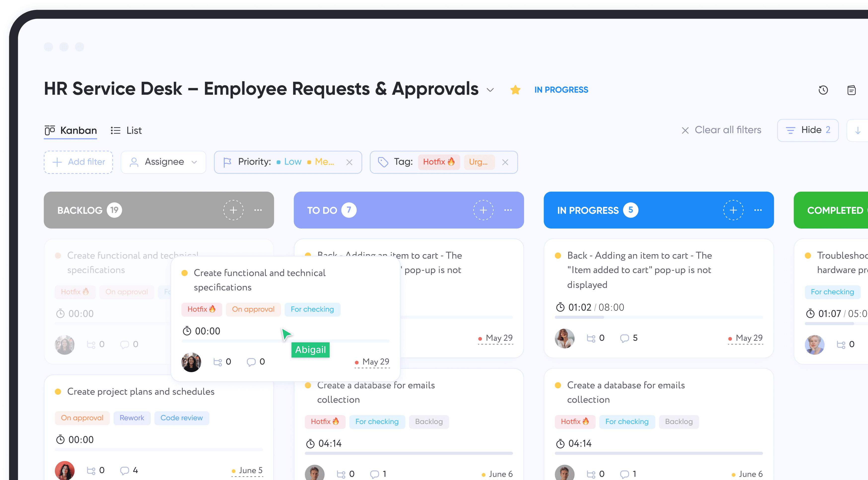Click the Add filter button
868x480 pixels.
tap(78, 162)
